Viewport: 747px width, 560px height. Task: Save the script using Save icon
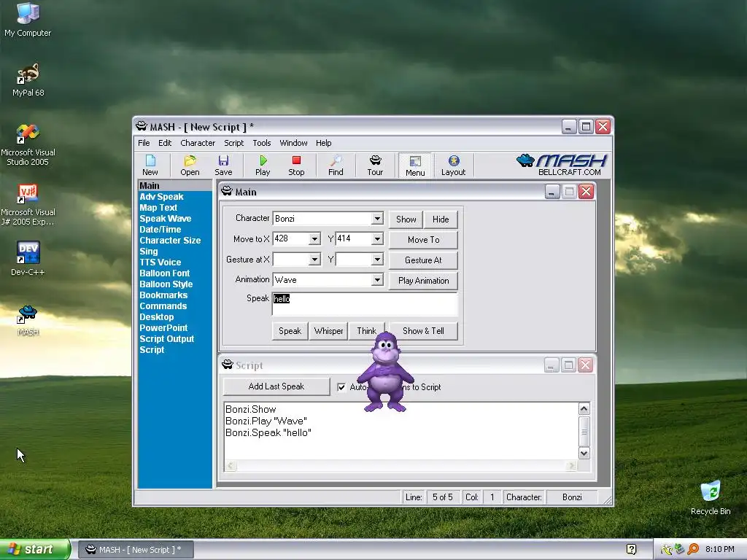tap(223, 166)
